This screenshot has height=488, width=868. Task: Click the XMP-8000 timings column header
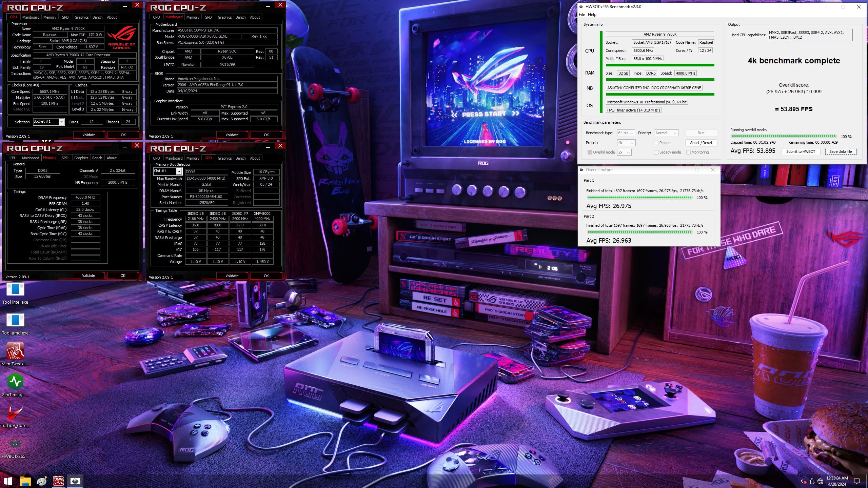click(262, 213)
